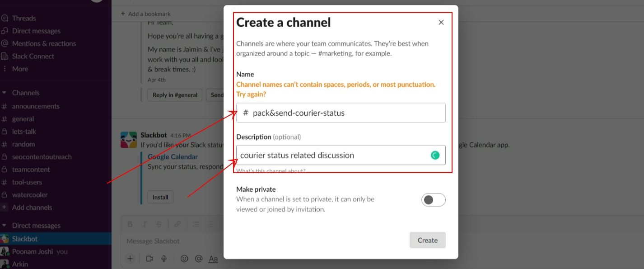Click the Grammarly icon in Description field
This screenshot has height=269, width=644.
coord(435,155)
